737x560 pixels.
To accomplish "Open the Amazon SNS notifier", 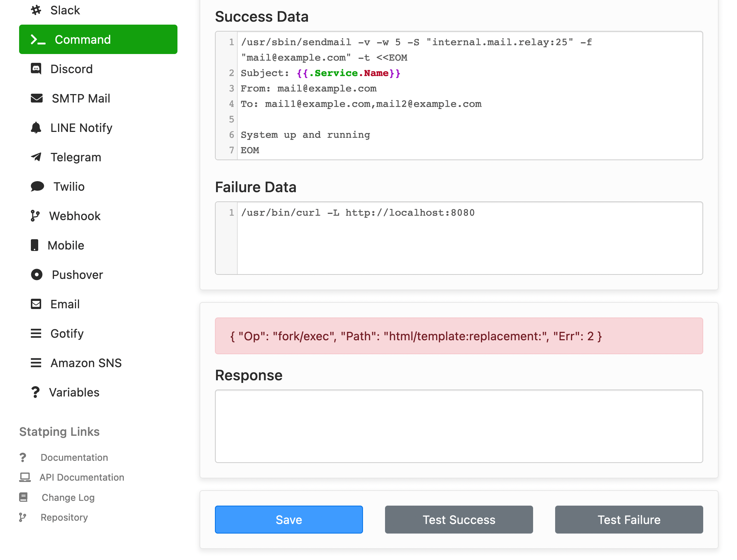I will click(98, 363).
